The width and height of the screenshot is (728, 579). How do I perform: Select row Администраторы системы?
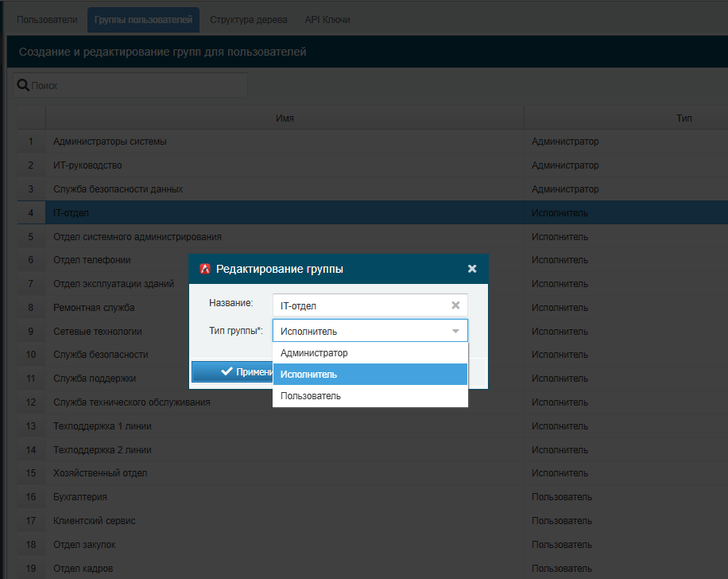pos(373,142)
